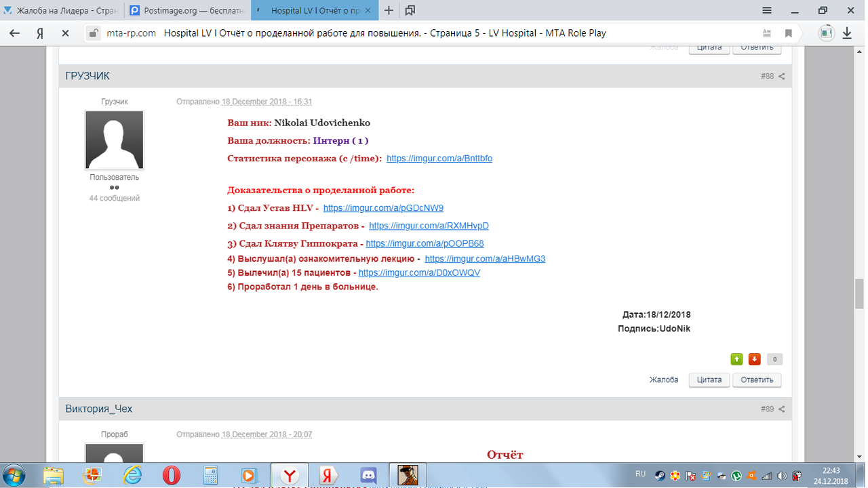Open post #89 permalink
Image resolution: width=868 pixels, height=488 pixels.
[767, 409]
